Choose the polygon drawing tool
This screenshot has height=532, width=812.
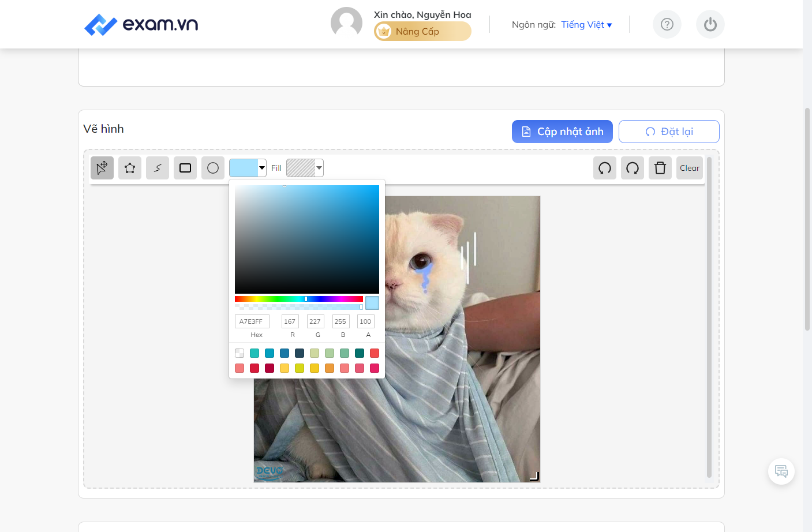click(130, 168)
